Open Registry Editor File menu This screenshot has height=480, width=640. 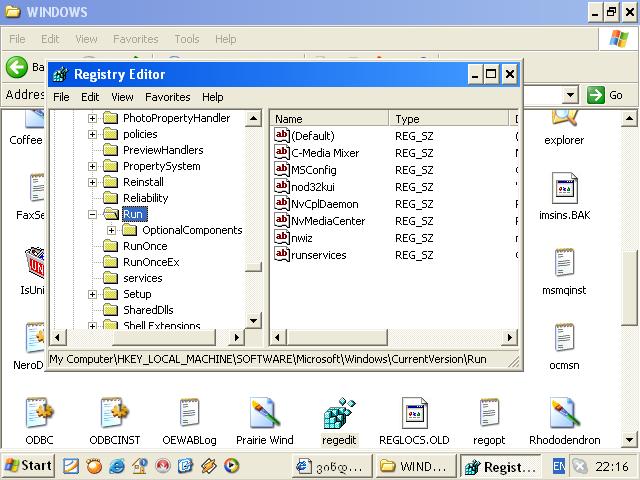click(x=61, y=97)
